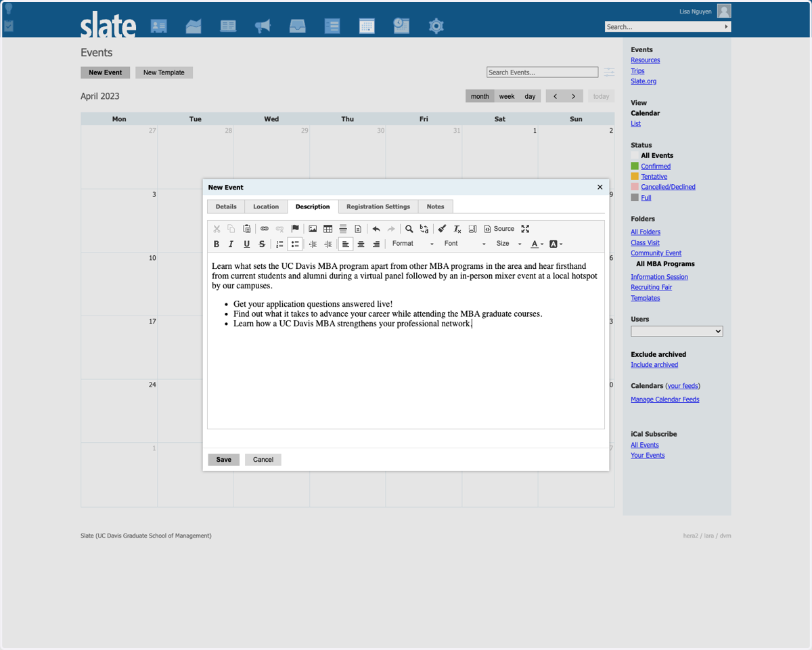Image resolution: width=812 pixels, height=650 pixels.
Task: Open Lisa Nguyen profile avatar
Action: 724,11
